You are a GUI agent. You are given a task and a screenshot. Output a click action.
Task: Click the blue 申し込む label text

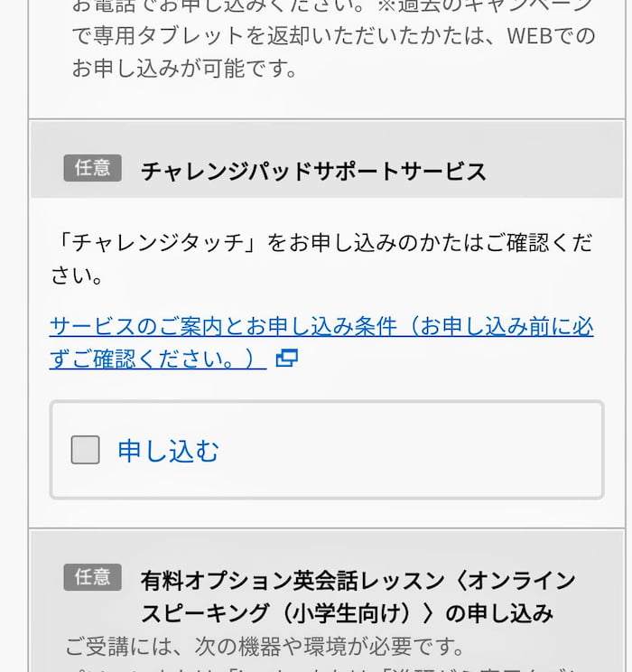(168, 451)
